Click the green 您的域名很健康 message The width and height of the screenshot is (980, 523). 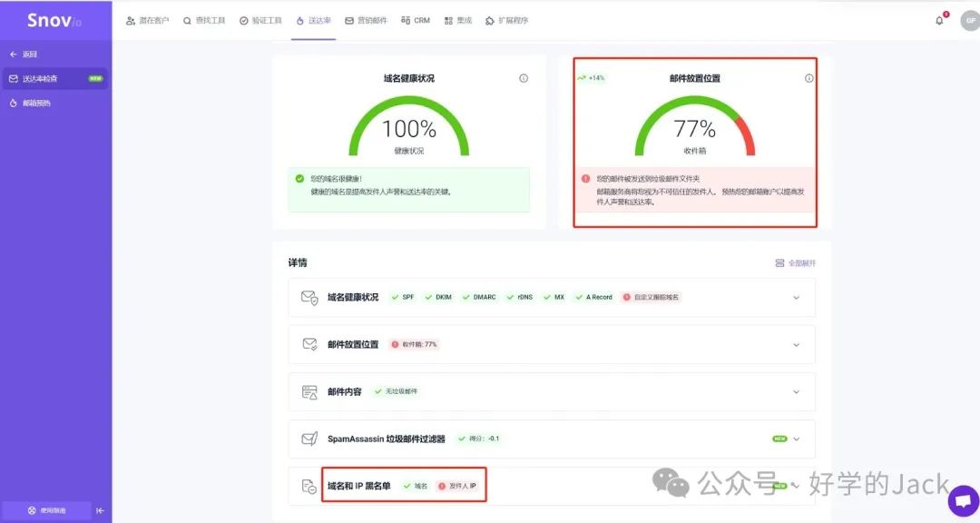pos(408,189)
